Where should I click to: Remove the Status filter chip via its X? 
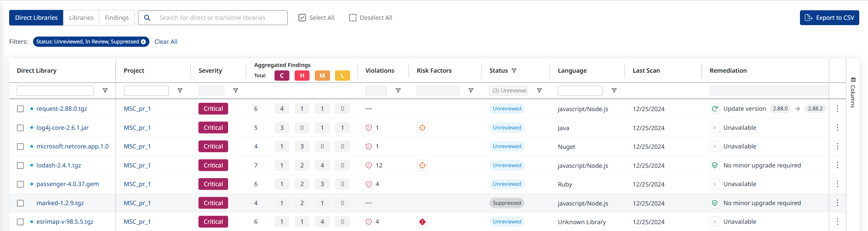click(x=143, y=42)
